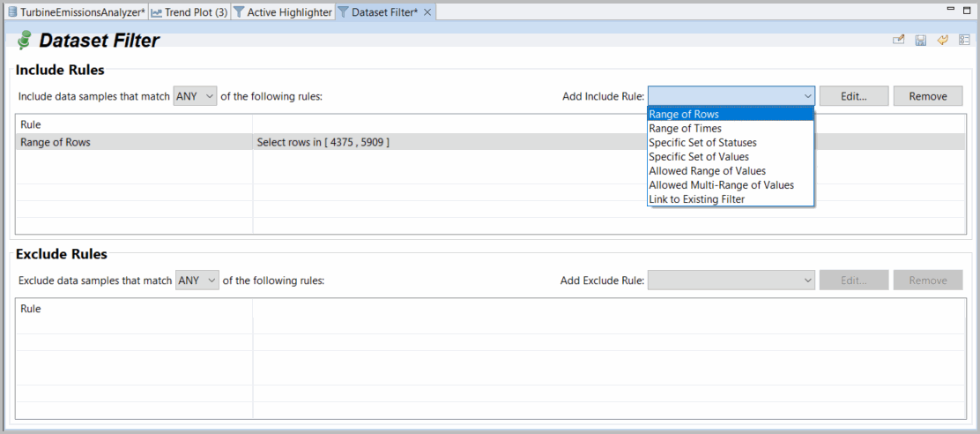Close the Dataset Filter tab

[427, 12]
